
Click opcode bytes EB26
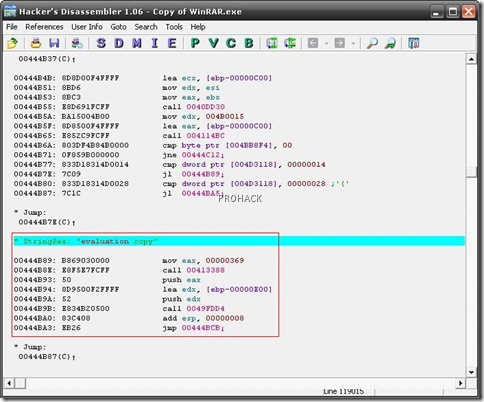(x=71, y=328)
